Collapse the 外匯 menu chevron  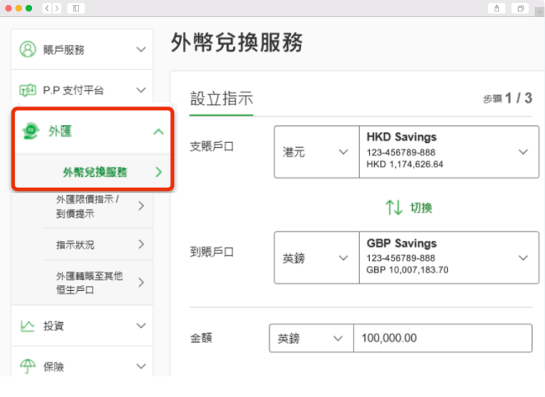tap(158, 131)
